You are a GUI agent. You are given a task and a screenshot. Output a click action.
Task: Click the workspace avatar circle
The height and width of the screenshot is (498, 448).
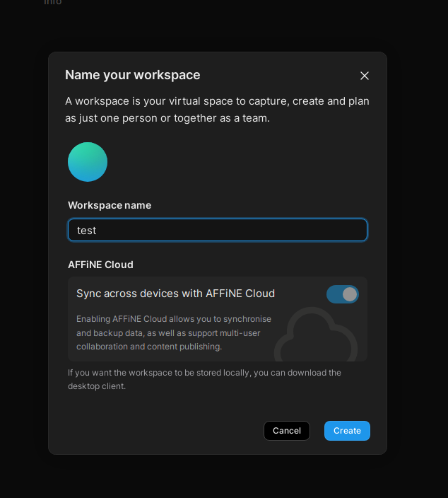[x=88, y=162]
